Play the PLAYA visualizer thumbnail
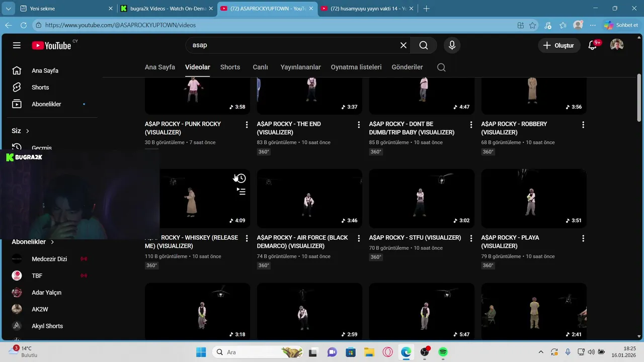The width and height of the screenshot is (644, 362). 534,199
